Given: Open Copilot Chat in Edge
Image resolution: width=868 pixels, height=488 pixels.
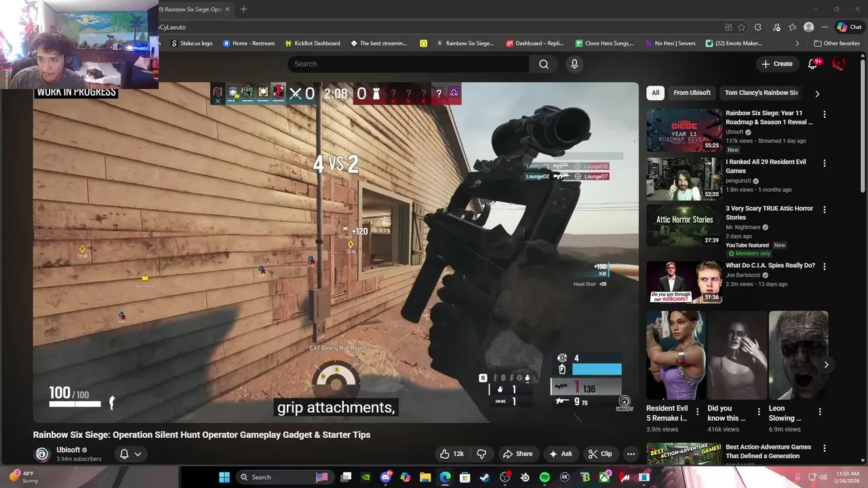Looking at the screenshot, I should click(x=849, y=27).
